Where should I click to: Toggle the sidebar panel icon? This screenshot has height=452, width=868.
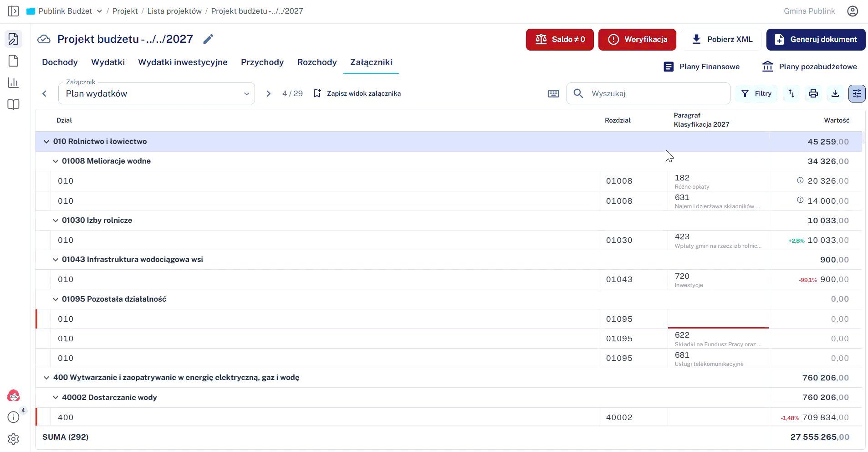13,11
